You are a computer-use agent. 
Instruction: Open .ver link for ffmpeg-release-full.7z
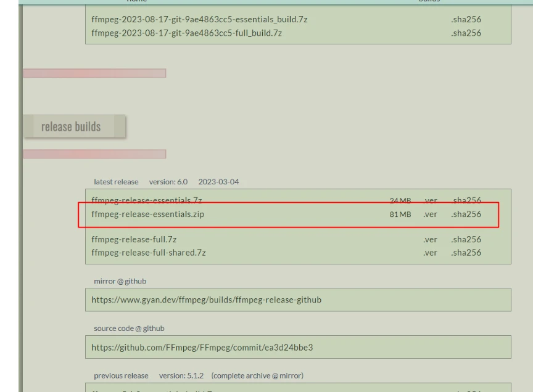[430, 240]
